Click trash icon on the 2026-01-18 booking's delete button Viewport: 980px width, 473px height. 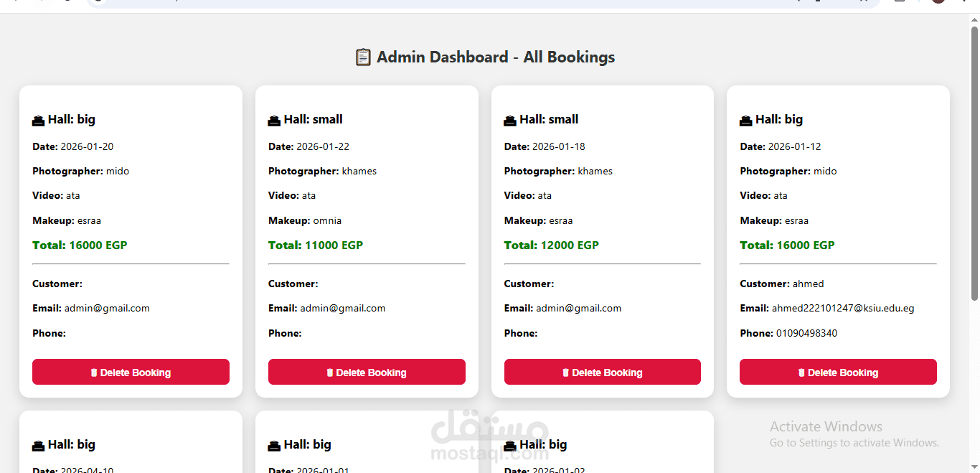pyautogui.click(x=566, y=373)
